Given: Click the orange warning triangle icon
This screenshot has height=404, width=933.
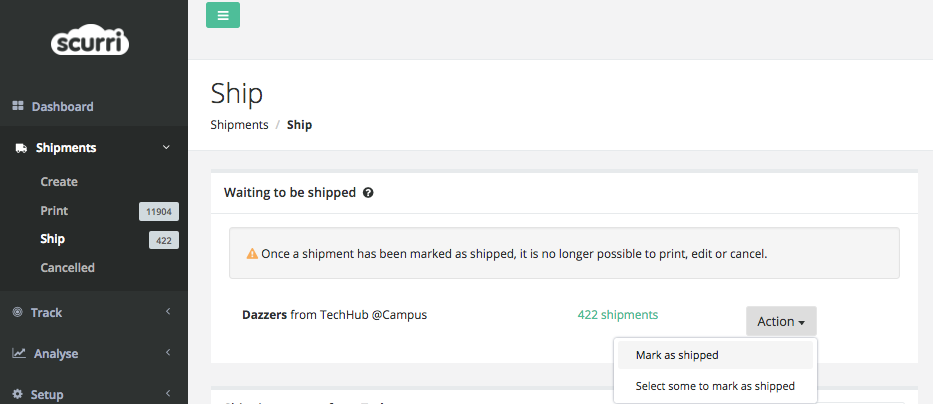Looking at the screenshot, I should [x=252, y=254].
